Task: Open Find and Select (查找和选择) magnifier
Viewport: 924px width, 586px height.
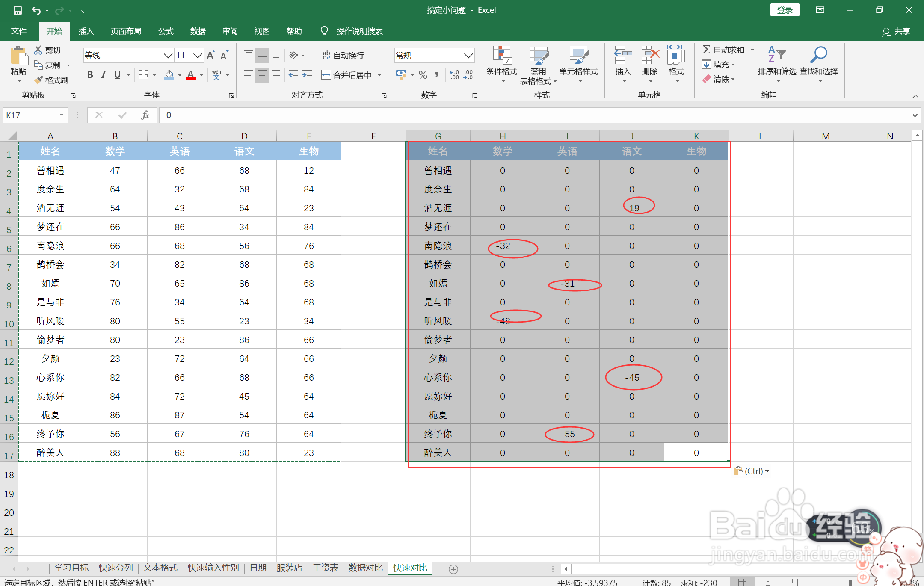Action: 819,64
